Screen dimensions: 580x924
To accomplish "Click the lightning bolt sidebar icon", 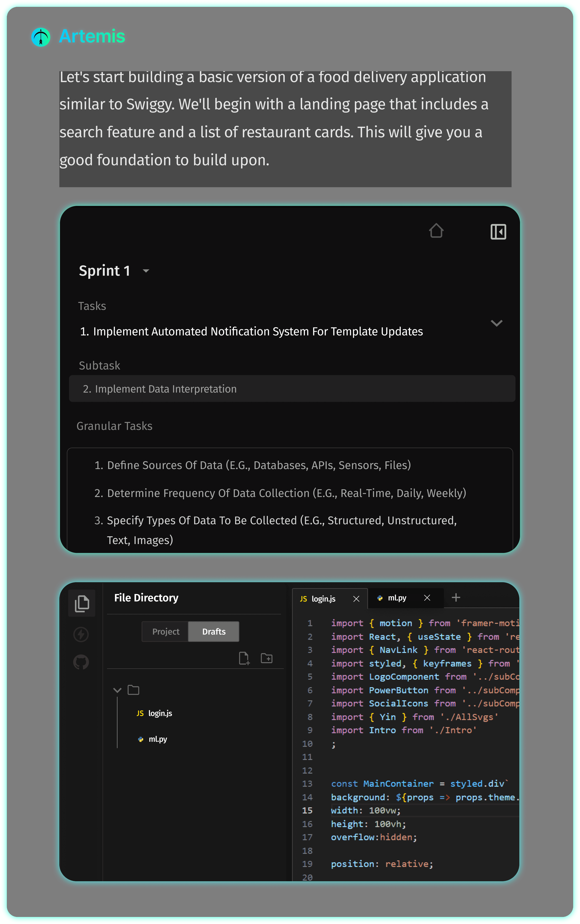I will 81,634.
